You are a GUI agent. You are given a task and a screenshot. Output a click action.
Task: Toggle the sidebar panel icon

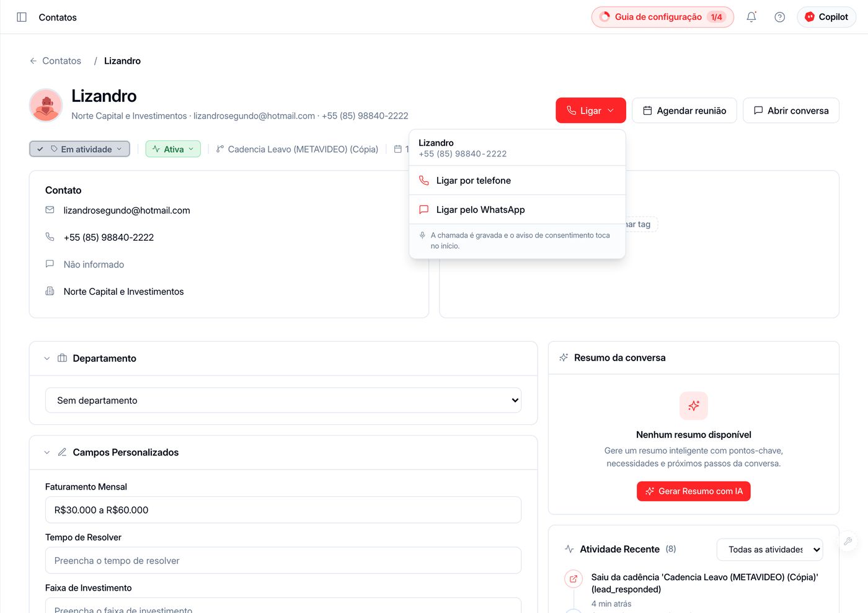pos(22,17)
